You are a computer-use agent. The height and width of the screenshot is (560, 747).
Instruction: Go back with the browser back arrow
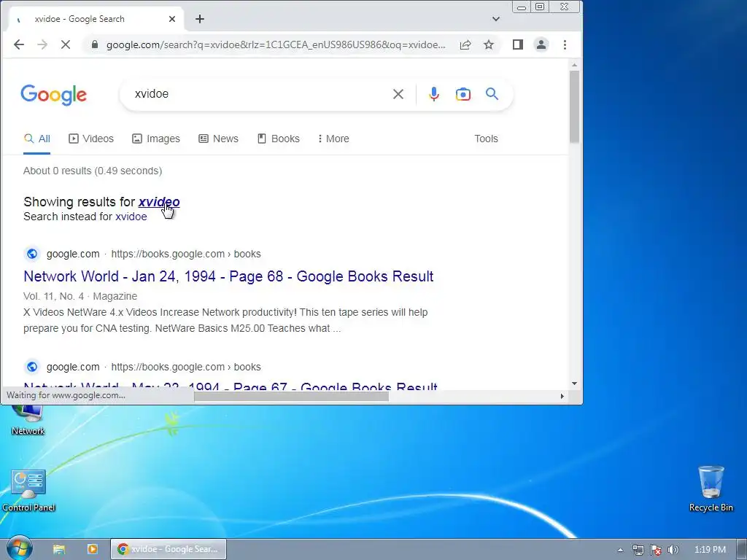click(x=18, y=44)
